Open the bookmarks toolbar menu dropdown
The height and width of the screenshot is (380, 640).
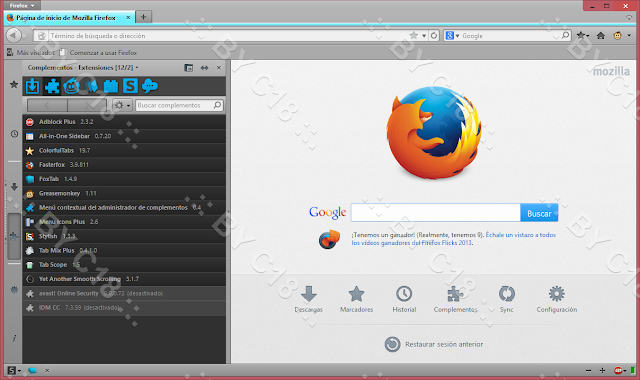[x=583, y=36]
